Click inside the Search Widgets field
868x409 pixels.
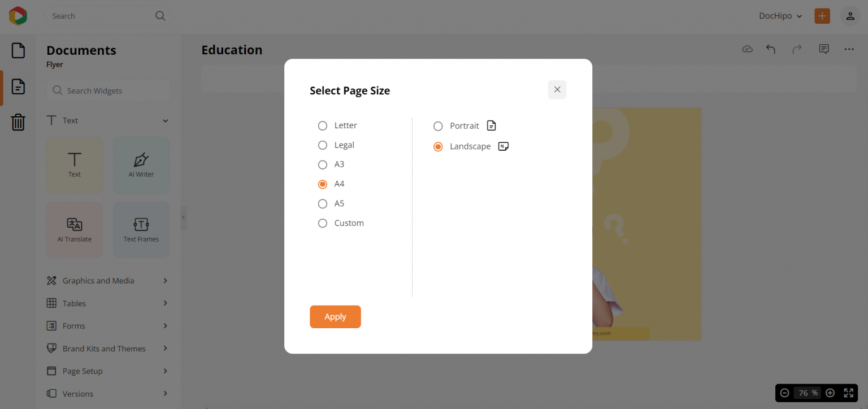107,90
